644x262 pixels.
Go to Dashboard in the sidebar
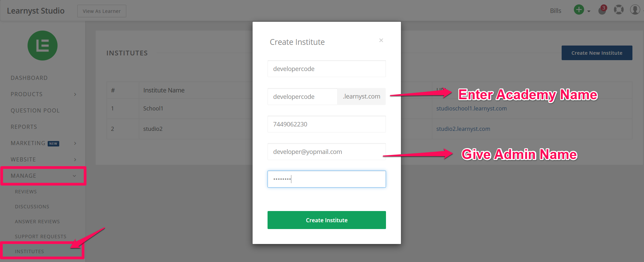pos(29,78)
